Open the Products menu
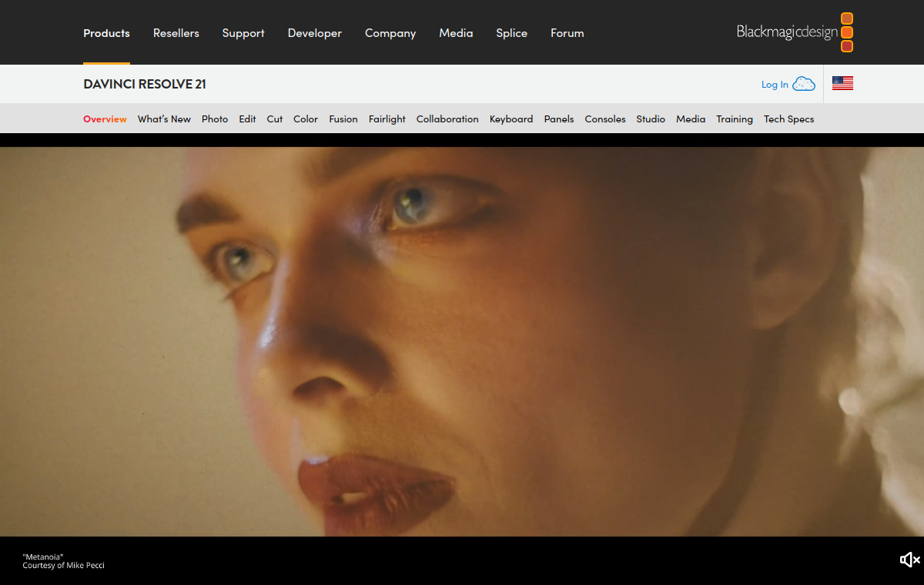The width and height of the screenshot is (924, 585). (106, 33)
